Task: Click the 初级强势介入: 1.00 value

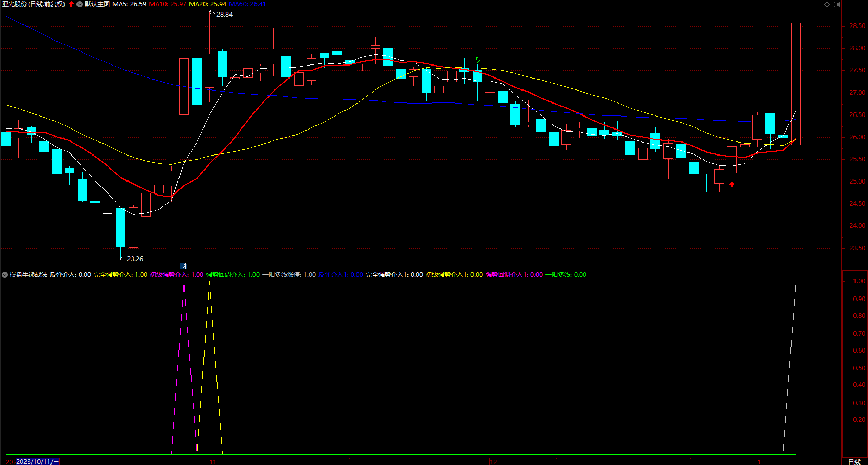Action: (177, 275)
